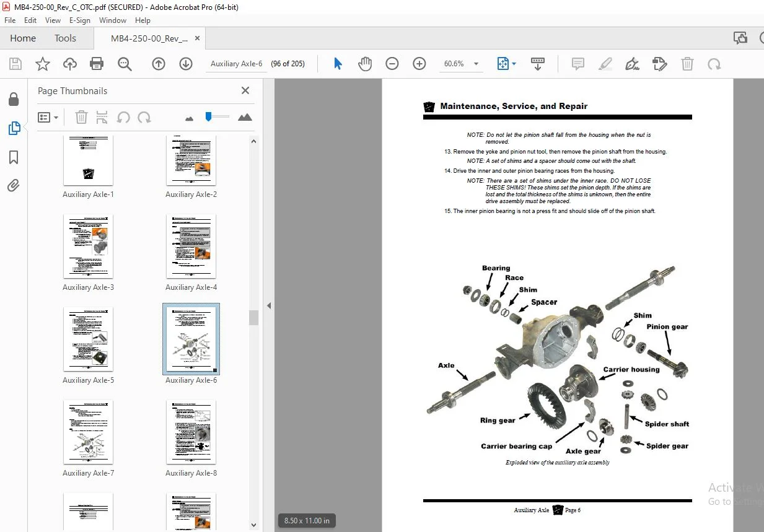764x532 pixels.
Task: Open the sign document pen tool
Action: [633, 64]
